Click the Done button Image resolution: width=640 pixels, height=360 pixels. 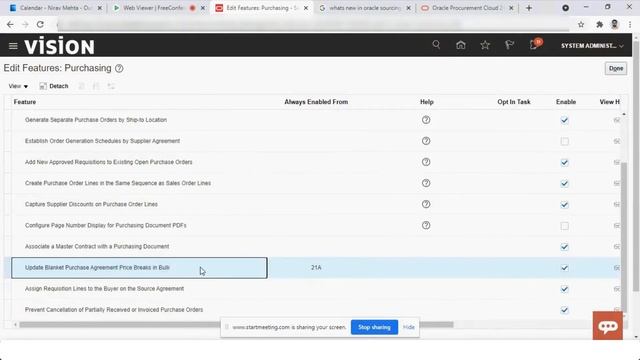pos(616,69)
